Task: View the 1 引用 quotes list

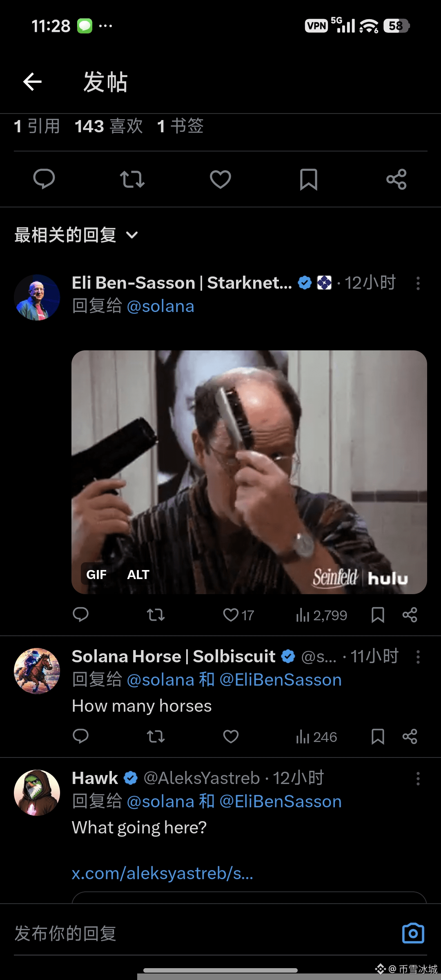Action: tap(37, 126)
